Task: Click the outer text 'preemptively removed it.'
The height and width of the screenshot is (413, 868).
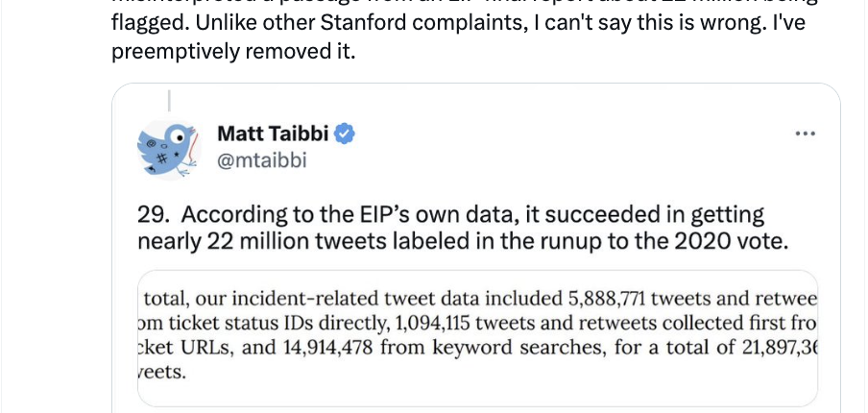Action: coord(233,52)
